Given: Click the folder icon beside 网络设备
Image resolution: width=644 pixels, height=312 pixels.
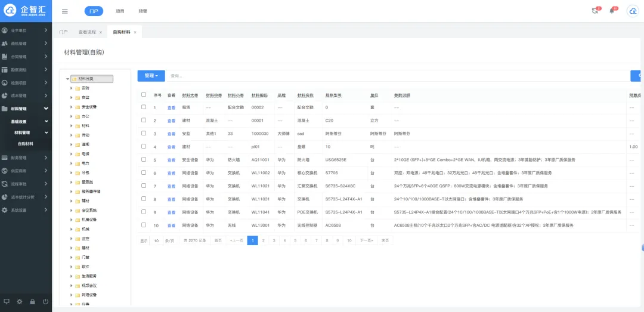Looking at the screenshot, I should (77, 295).
